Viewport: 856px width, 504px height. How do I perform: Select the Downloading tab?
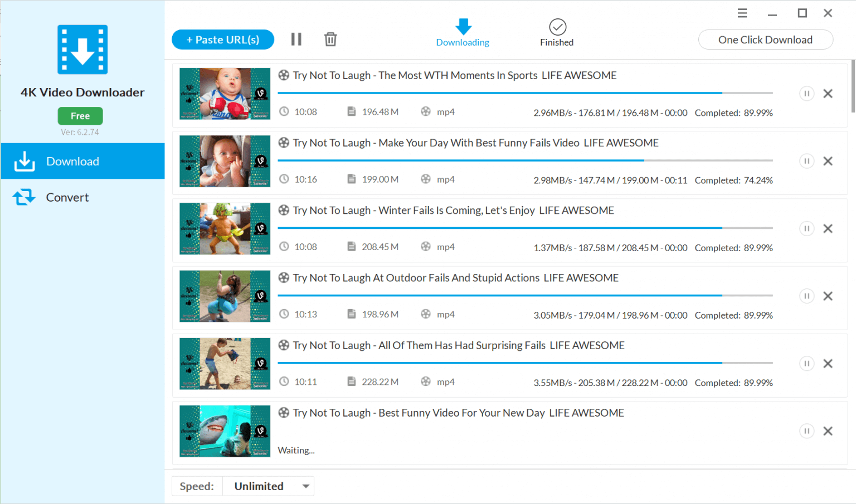point(463,32)
